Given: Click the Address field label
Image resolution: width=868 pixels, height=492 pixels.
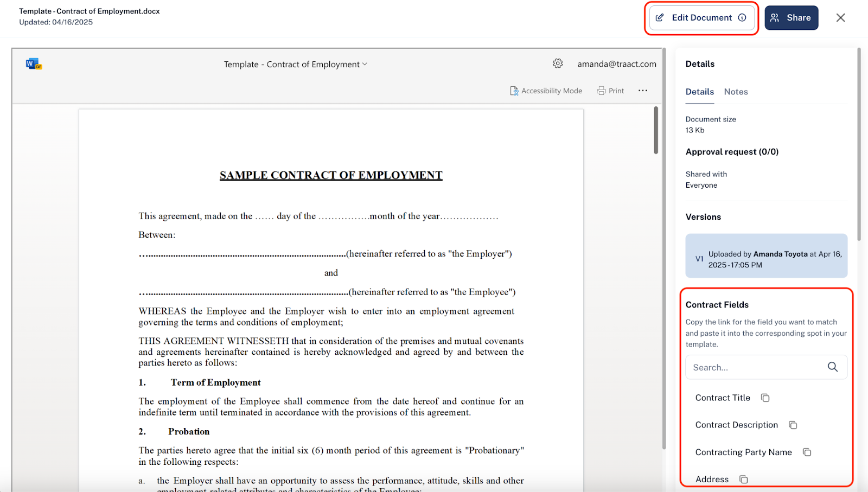Looking at the screenshot, I should click(712, 480).
